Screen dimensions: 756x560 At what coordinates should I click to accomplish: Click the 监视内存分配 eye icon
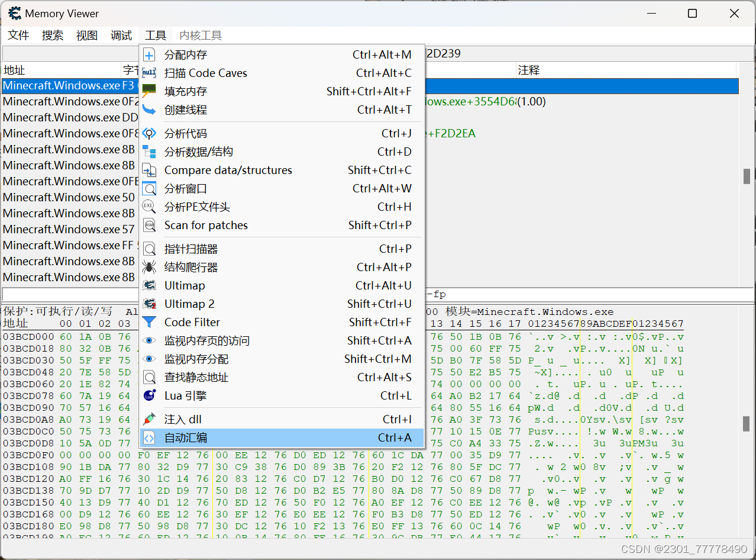[150, 359]
